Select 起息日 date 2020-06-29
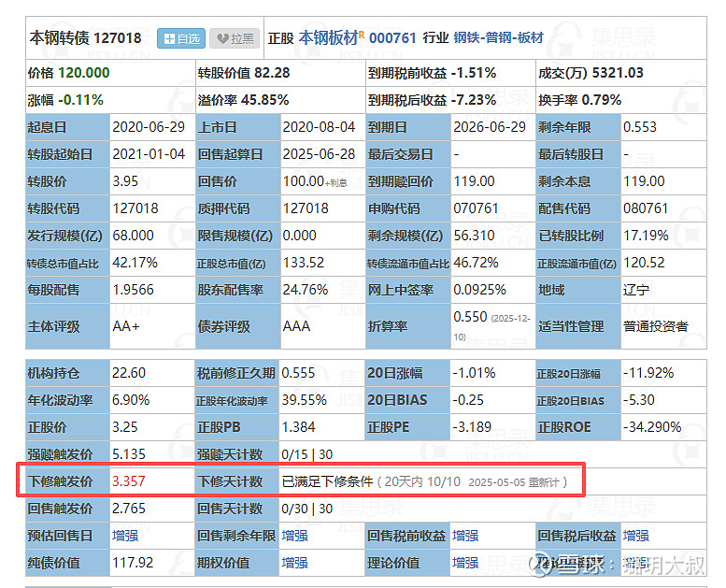The image size is (726, 588). (149, 127)
